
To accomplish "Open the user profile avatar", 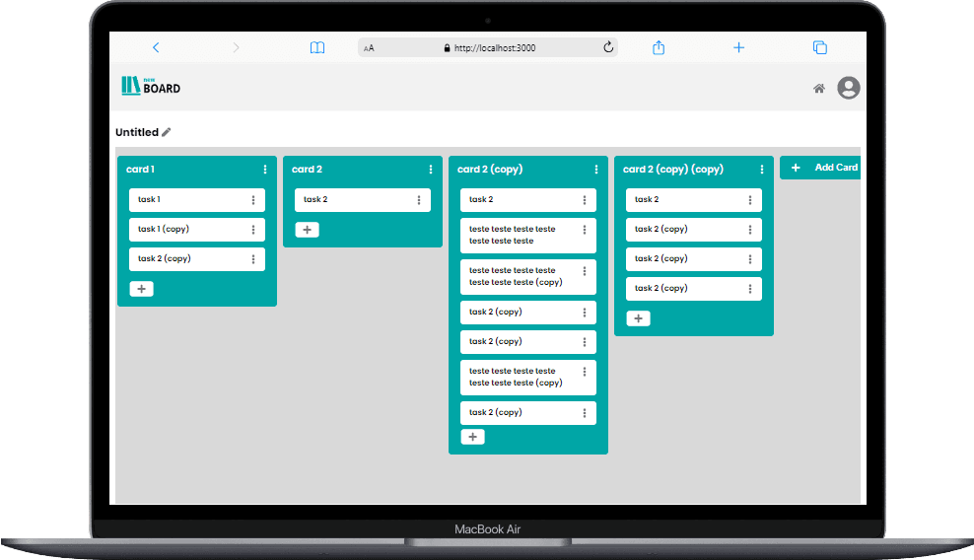I will tap(849, 88).
